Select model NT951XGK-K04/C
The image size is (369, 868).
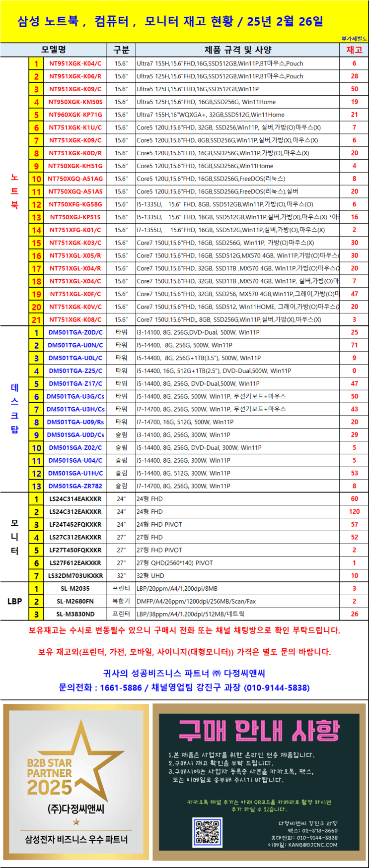pos(75,63)
